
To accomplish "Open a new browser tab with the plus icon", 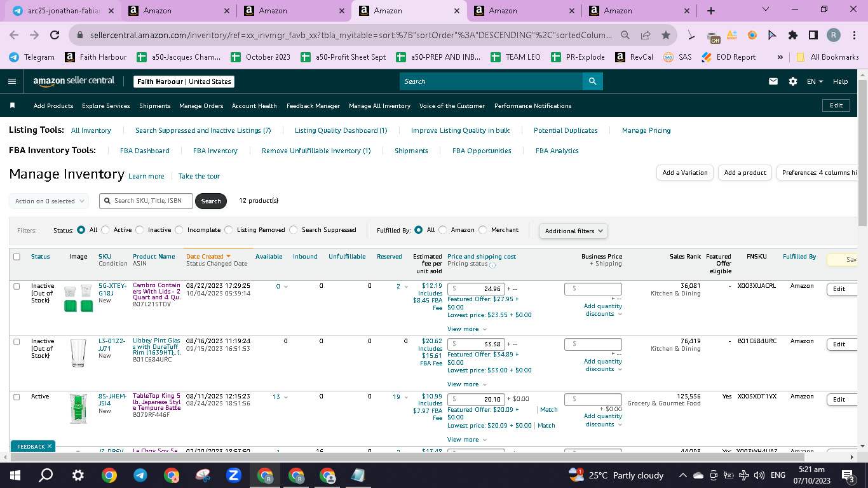I will 710,11.
